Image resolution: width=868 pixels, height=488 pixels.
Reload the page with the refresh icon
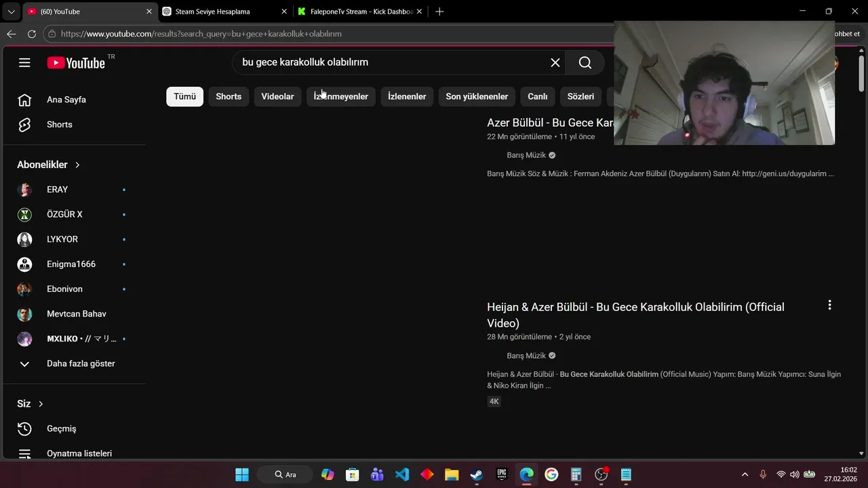point(32,34)
